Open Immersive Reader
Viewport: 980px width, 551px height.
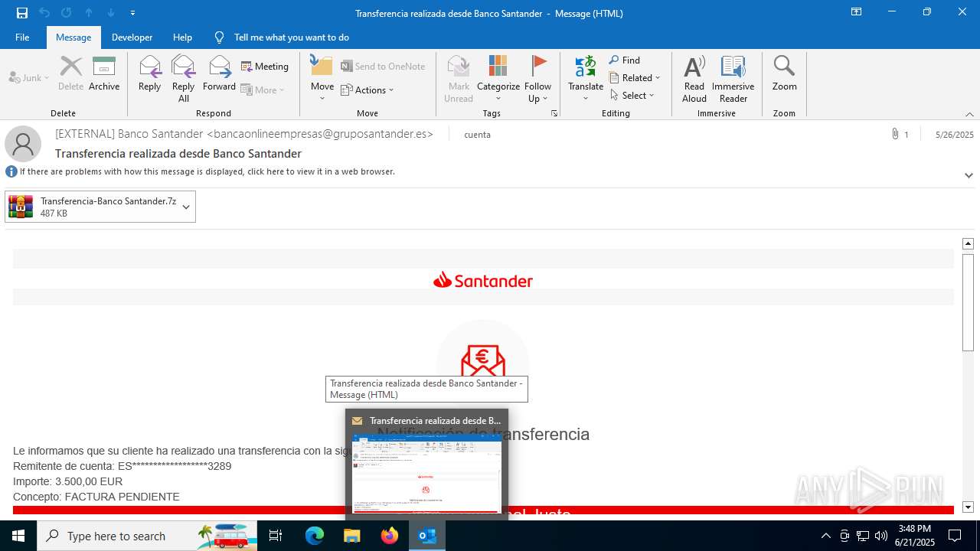[733, 79]
